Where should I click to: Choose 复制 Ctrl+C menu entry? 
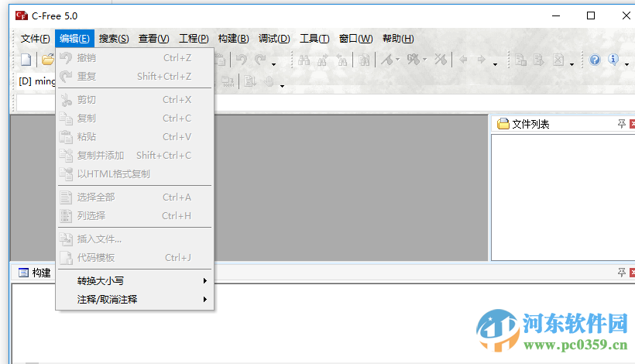point(135,118)
